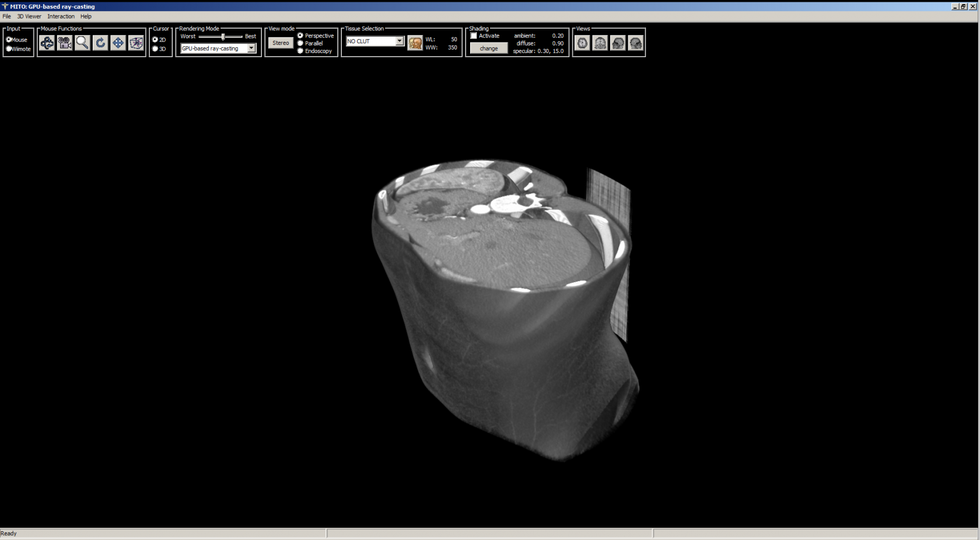Select the camera dolly mouse function
Image resolution: width=980 pixels, height=540 pixels.
tap(65, 43)
